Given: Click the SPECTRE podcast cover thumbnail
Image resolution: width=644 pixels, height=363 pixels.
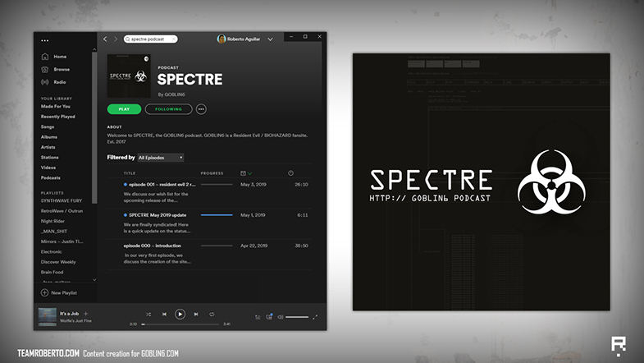Looking at the screenshot, I should pyautogui.click(x=129, y=76).
